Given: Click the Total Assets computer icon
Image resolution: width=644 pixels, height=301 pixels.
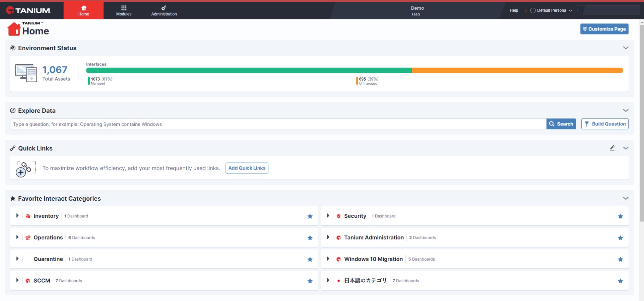Looking at the screenshot, I should pyautogui.click(x=26, y=73).
